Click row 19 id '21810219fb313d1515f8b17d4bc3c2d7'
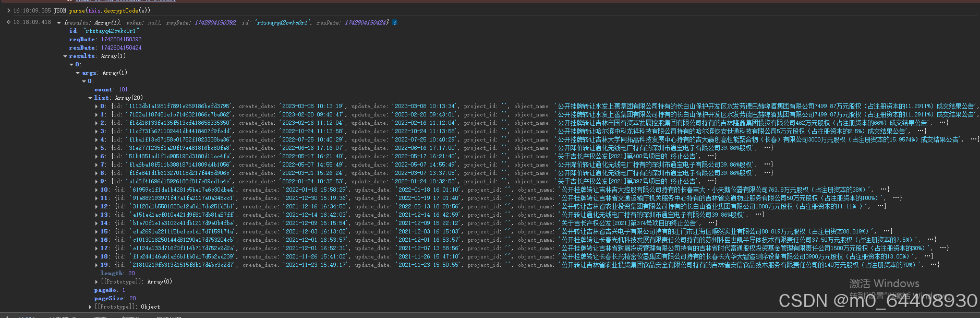 pos(183,265)
